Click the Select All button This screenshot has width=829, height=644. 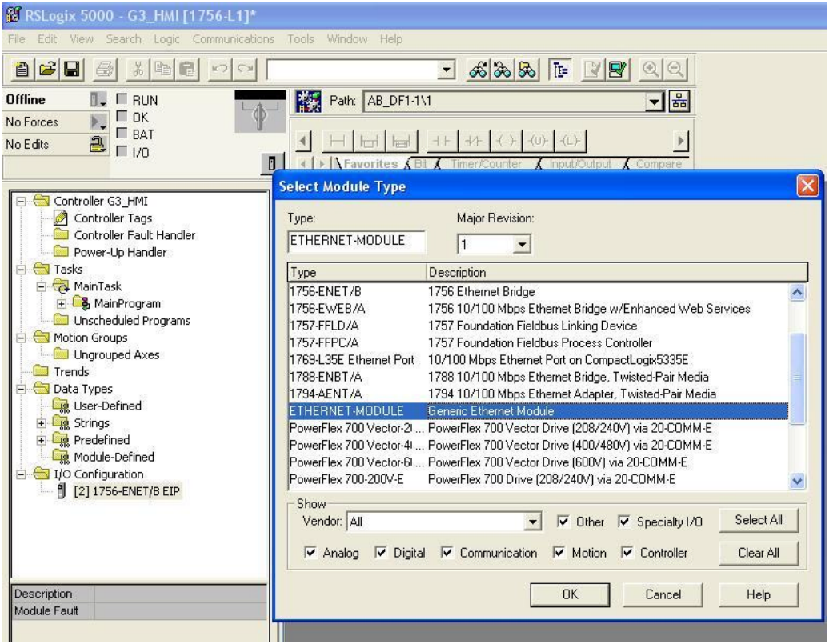[758, 520]
